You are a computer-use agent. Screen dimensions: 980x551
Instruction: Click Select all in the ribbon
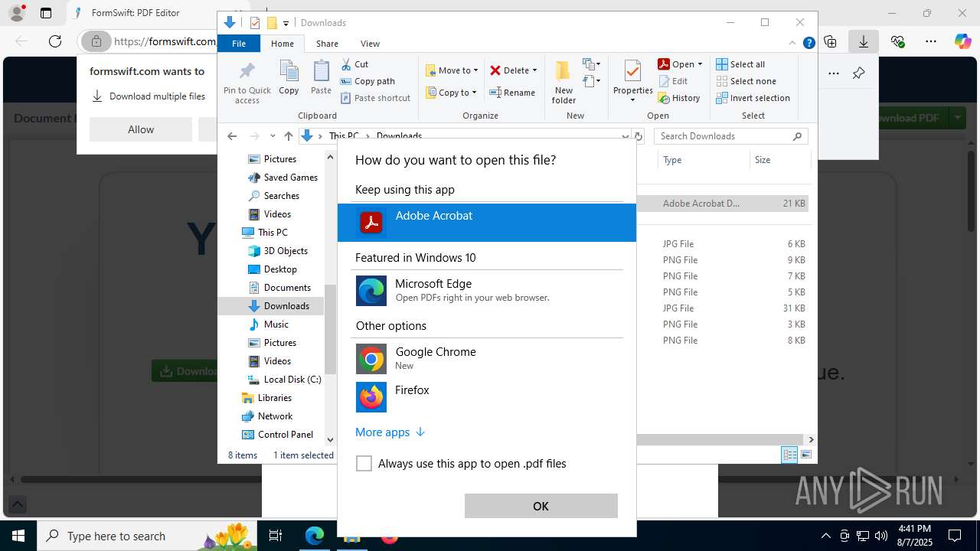740,64
